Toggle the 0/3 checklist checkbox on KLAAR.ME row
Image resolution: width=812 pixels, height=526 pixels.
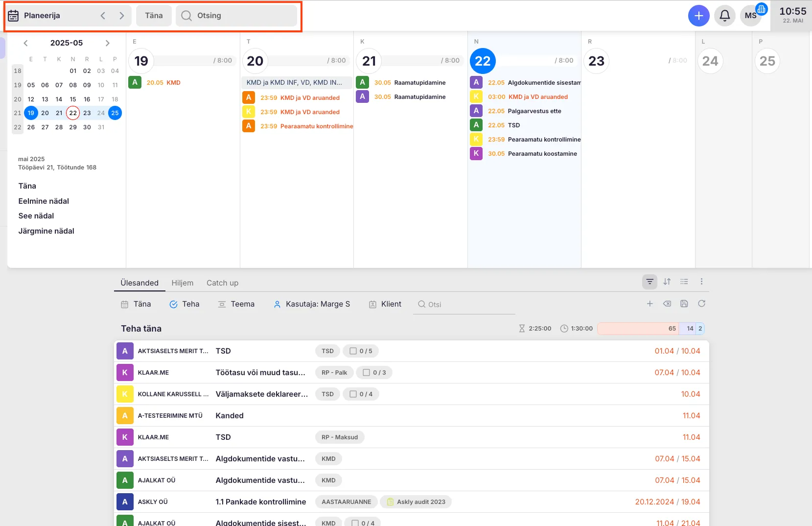366,373
